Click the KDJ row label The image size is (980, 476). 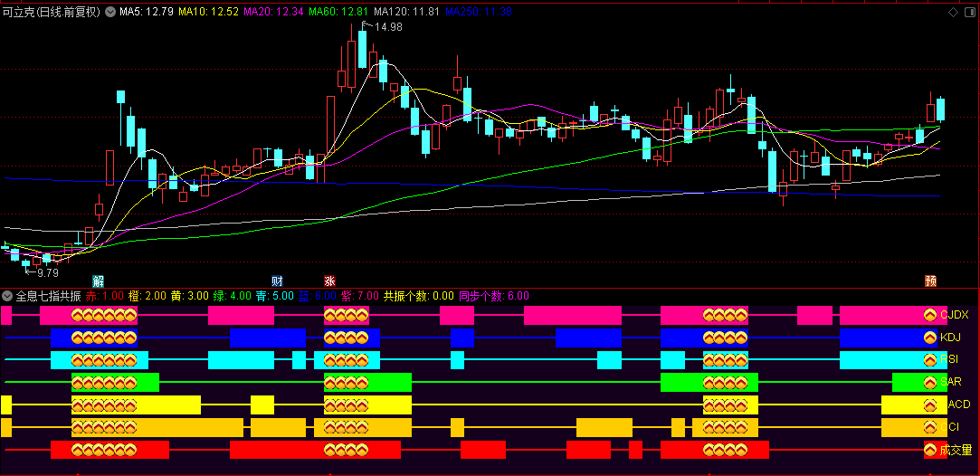click(x=951, y=338)
